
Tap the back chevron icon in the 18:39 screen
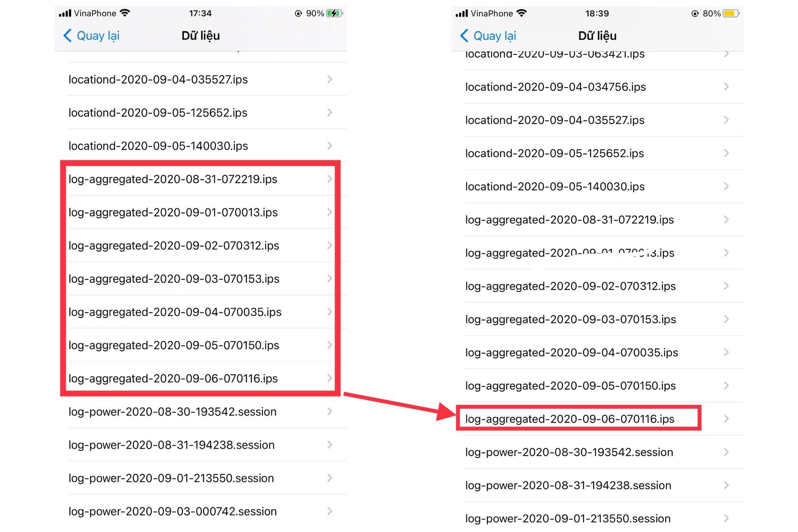(x=464, y=35)
